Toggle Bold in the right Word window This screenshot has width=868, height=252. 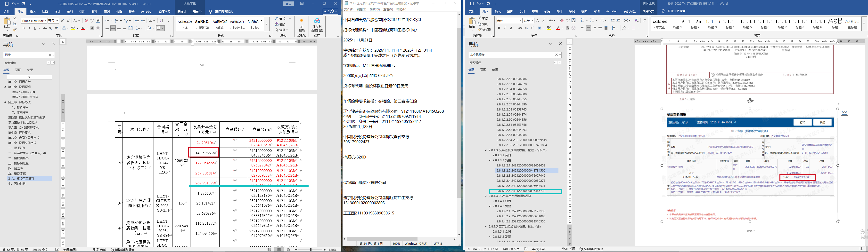(499, 28)
